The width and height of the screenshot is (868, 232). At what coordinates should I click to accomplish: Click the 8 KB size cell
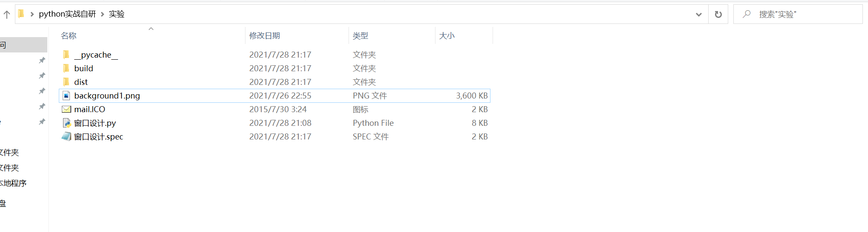point(480,123)
